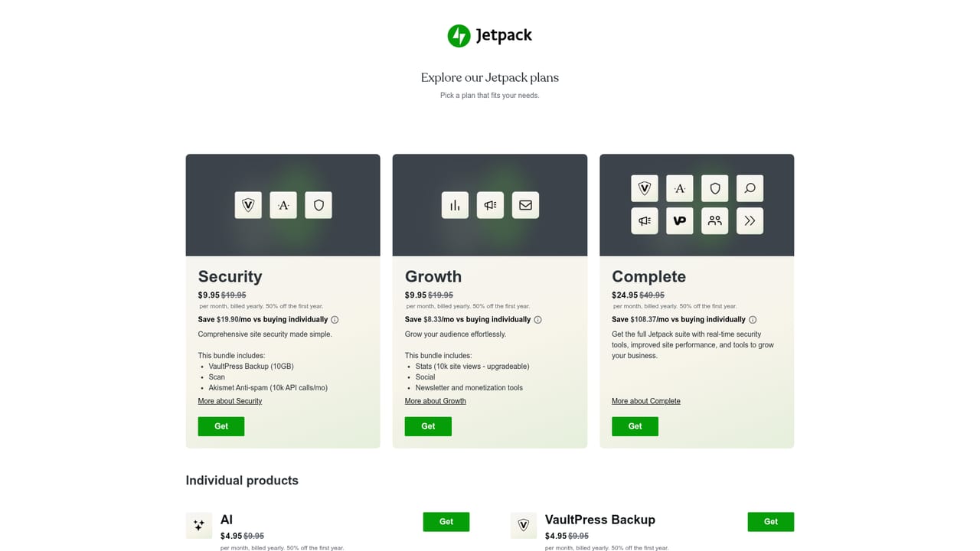Click the Scan shield icon in Complete card
The width and height of the screenshot is (980, 551).
[715, 188]
